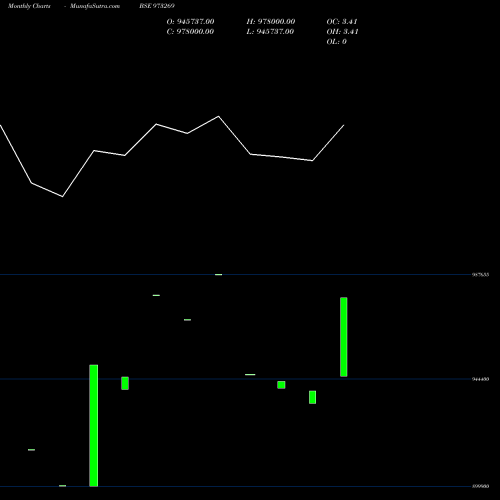Click the "OC: 3.41" reading
The height and width of the screenshot is (500, 500).
click(342, 22)
